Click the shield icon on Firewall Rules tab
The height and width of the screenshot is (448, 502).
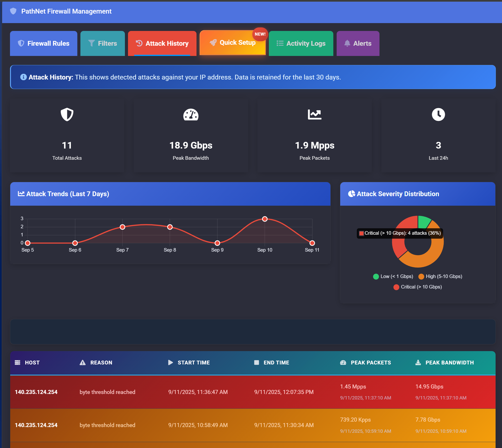tap(21, 43)
